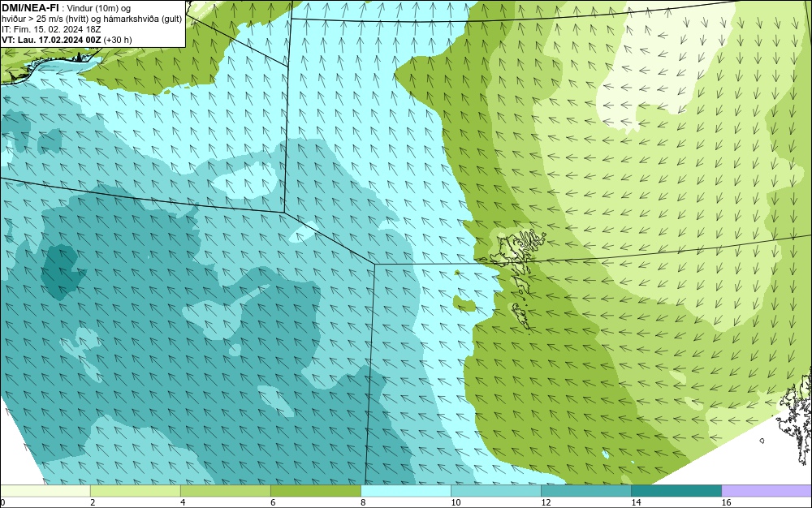Click the legend scale label '10'
Screen dimensions: 812x508
pos(456,502)
